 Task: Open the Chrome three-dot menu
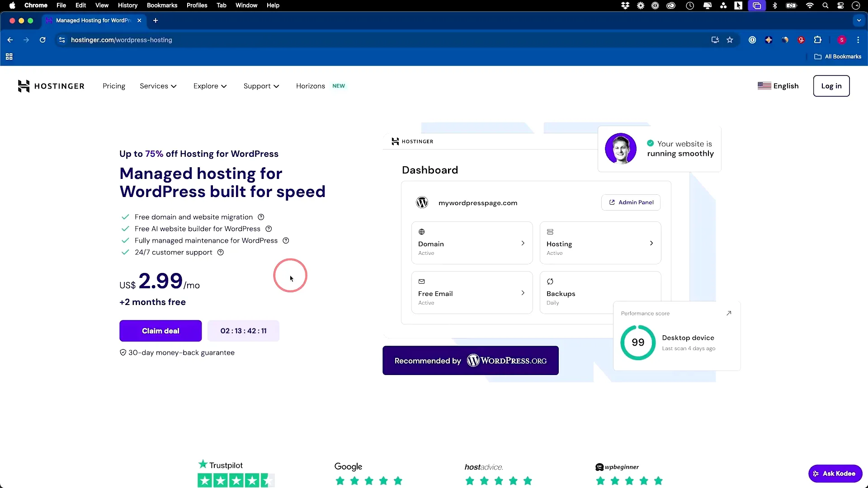pos(858,40)
